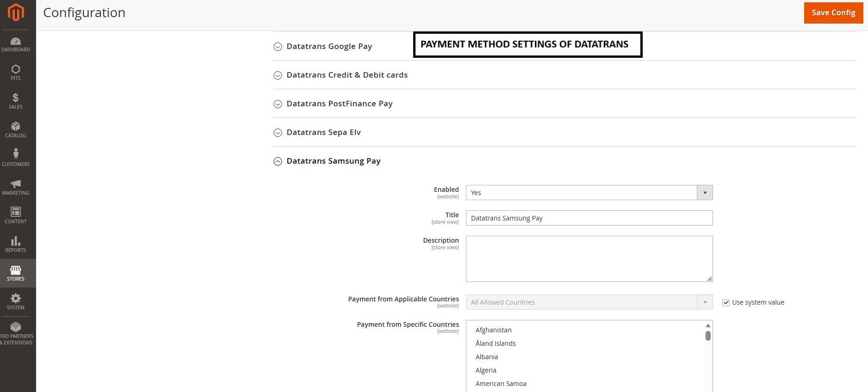Select Åland Islands in countries list
This screenshot has height=392, width=868.
click(496, 343)
